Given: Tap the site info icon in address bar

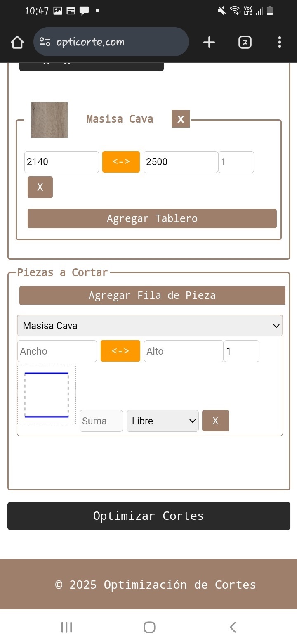Looking at the screenshot, I should [45, 42].
